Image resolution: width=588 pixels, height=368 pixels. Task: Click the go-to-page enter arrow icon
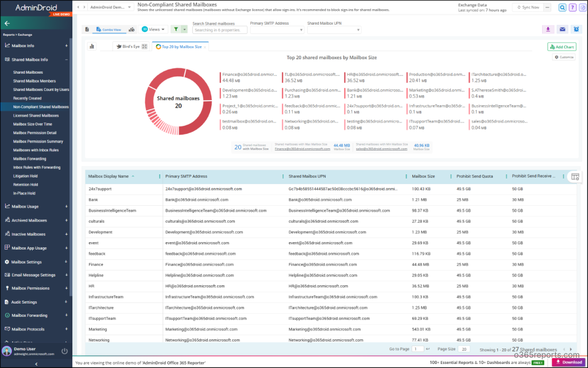click(x=428, y=349)
